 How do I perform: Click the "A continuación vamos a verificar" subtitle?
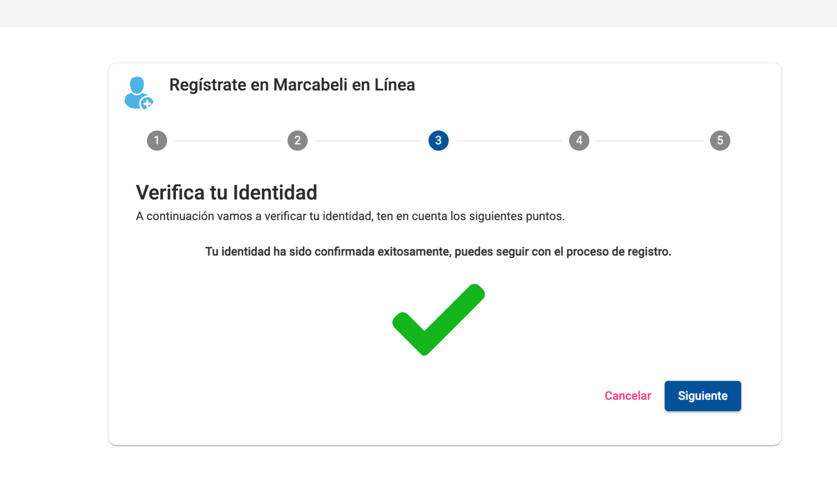[x=350, y=216]
